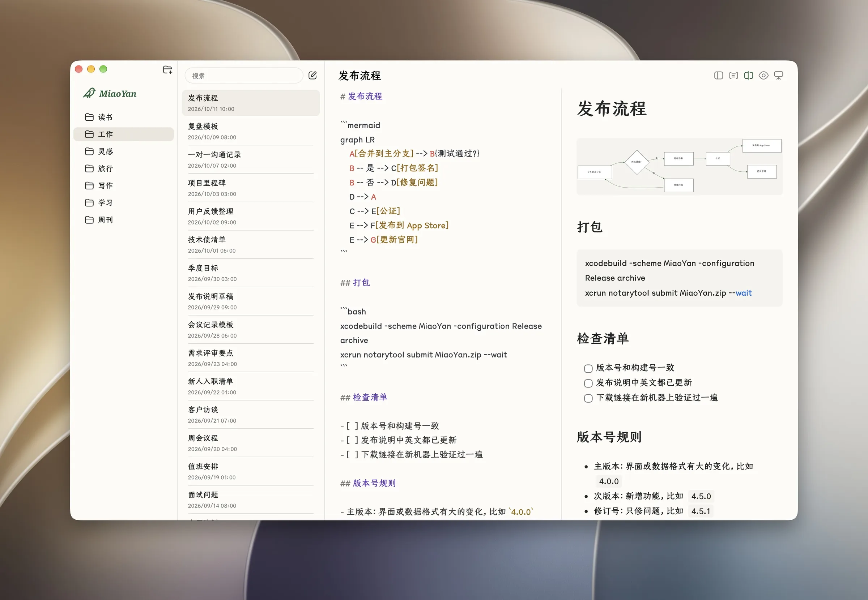Select the 用户反馈整理 note
Viewport: 868px width, 600px height.
251,216
